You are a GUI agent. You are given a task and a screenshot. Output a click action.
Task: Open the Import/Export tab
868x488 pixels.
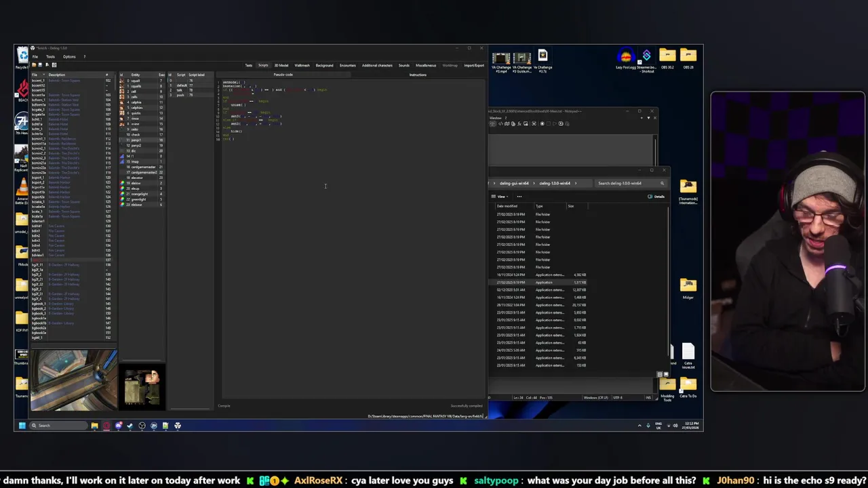click(x=474, y=66)
